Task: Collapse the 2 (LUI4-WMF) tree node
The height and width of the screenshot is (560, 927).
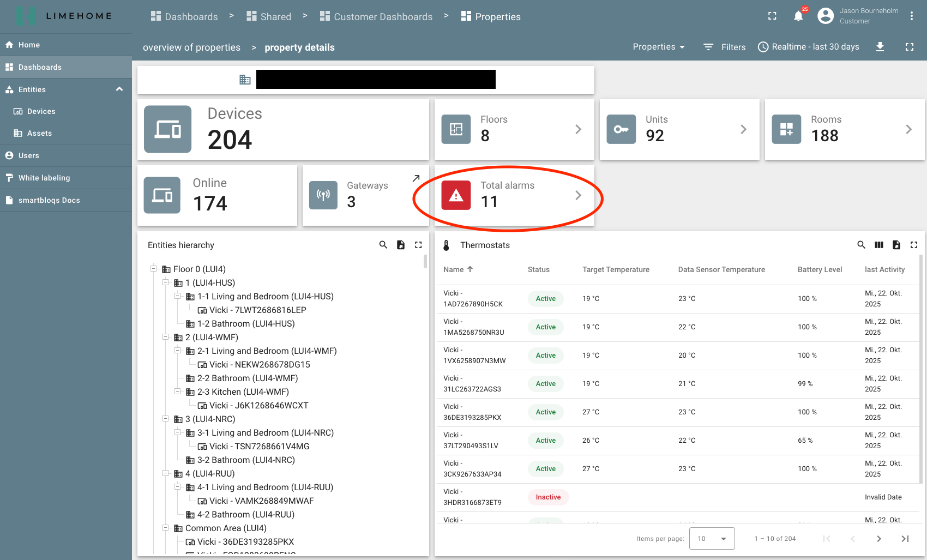Action: 166,337
